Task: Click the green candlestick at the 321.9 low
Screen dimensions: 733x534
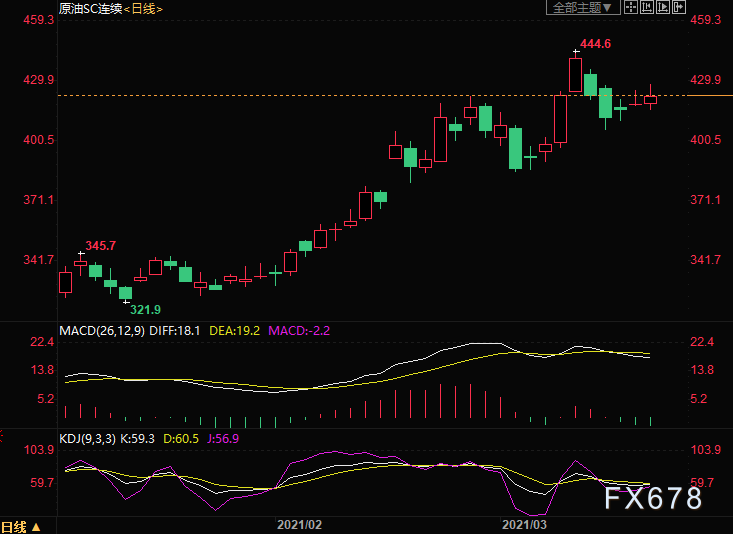Action: pyautogui.click(x=125, y=293)
